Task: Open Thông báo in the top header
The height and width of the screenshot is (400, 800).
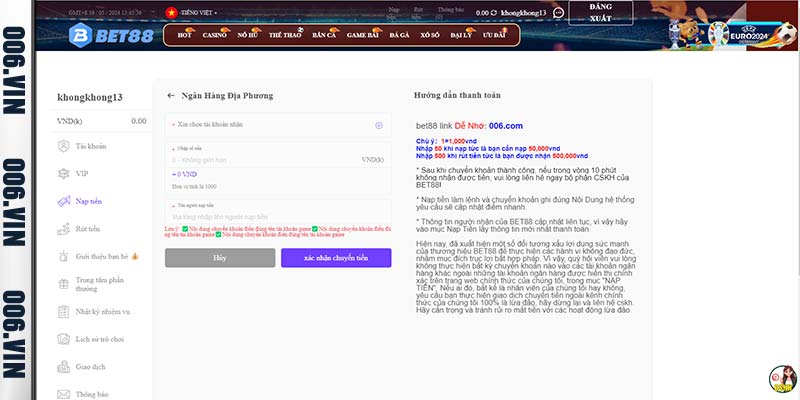Action: (x=451, y=13)
